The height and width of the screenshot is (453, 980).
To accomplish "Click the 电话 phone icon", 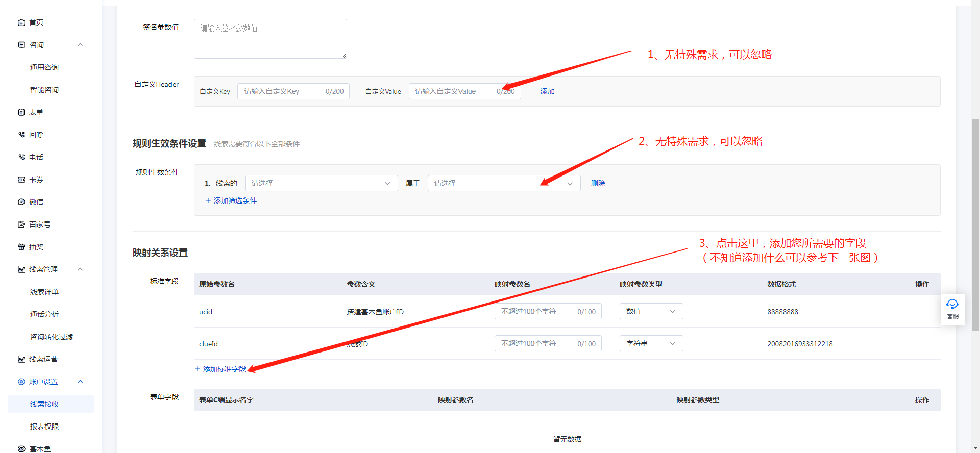I will tap(21, 157).
